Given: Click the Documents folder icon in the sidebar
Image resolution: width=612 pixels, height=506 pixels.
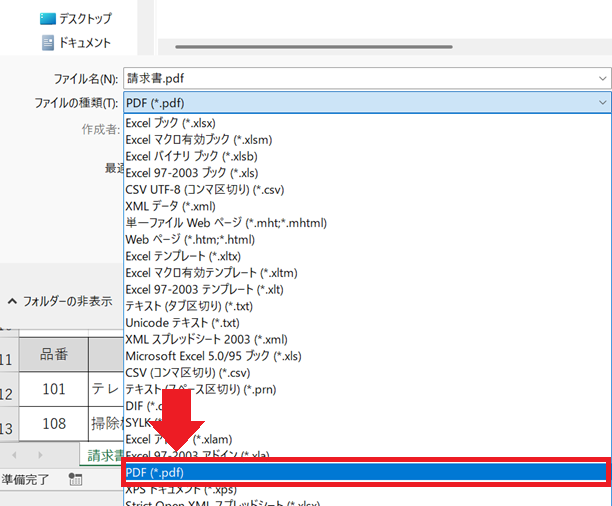Looking at the screenshot, I should [48, 43].
